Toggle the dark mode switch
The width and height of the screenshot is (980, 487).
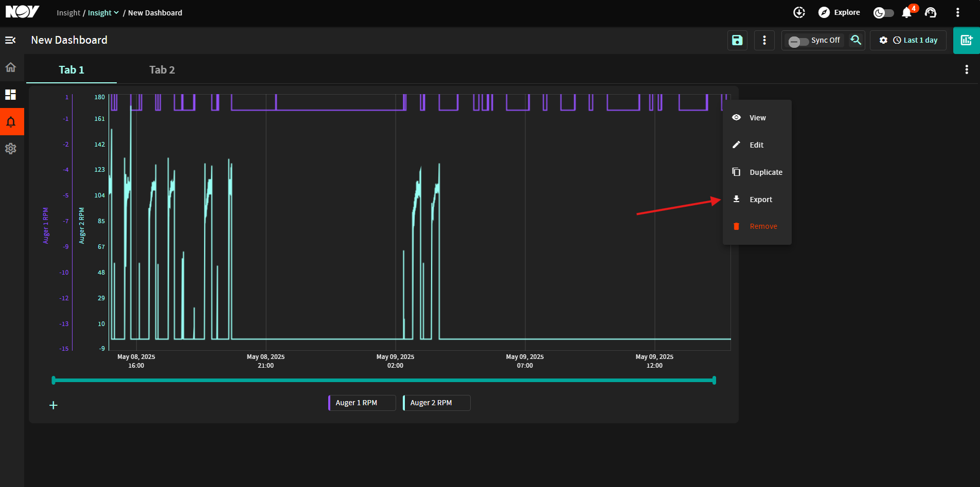[883, 13]
